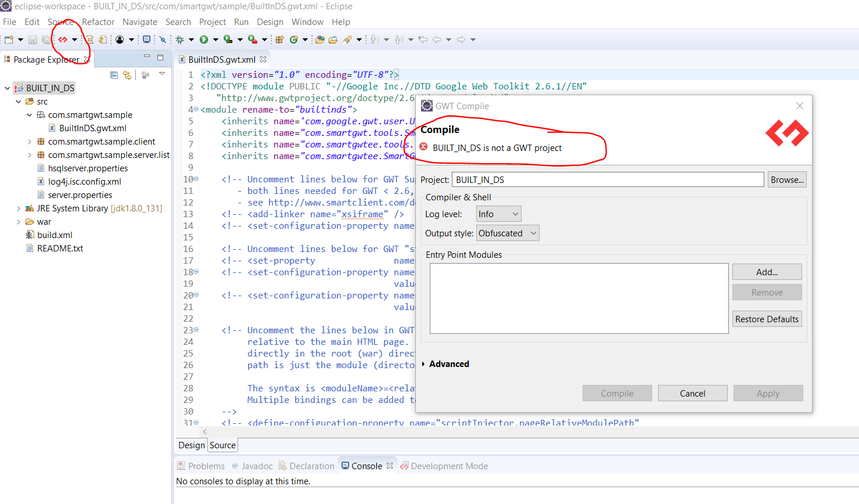
Task: Click the green Run icon
Action: tap(204, 39)
